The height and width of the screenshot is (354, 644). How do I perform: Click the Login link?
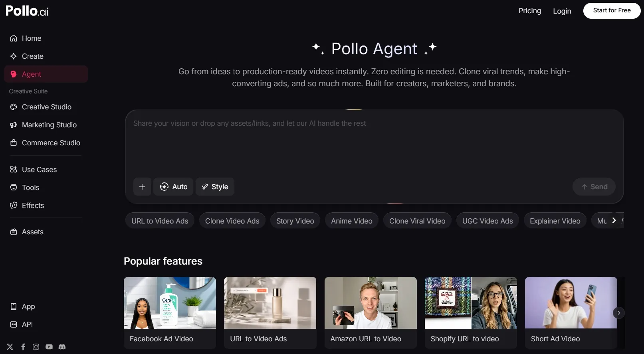click(x=562, y=11)
